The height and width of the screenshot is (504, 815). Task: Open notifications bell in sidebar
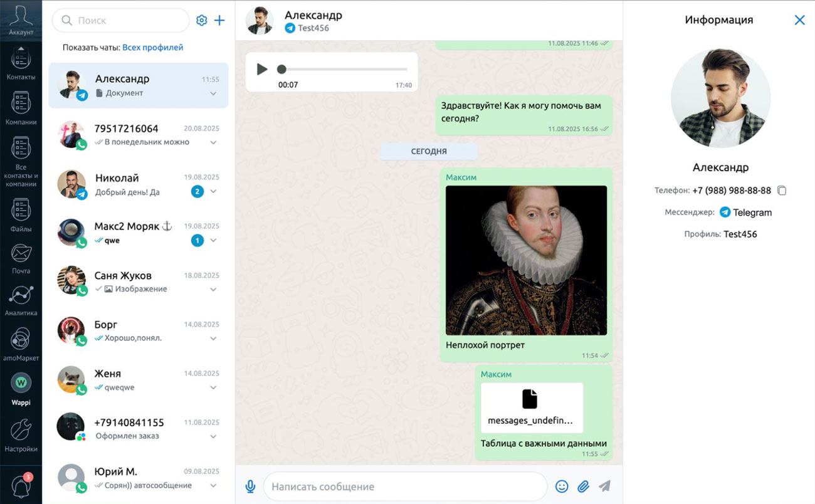point(21,486)
